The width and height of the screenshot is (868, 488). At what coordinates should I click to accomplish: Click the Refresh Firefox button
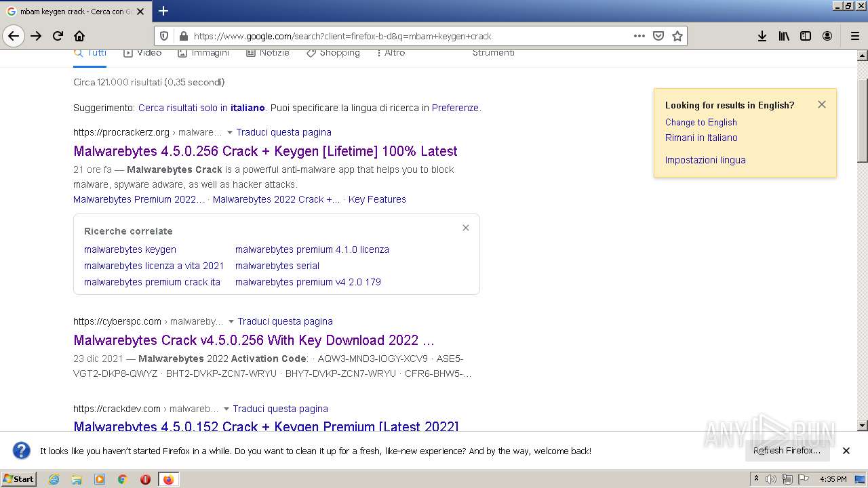pyautogui.click(x=787, y=451)
